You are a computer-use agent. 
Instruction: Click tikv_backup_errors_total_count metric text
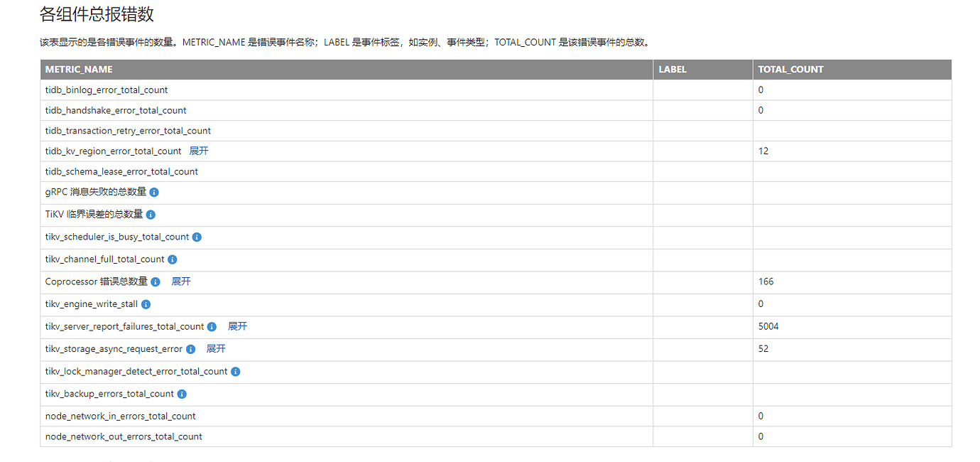click(x=109, y=394)
